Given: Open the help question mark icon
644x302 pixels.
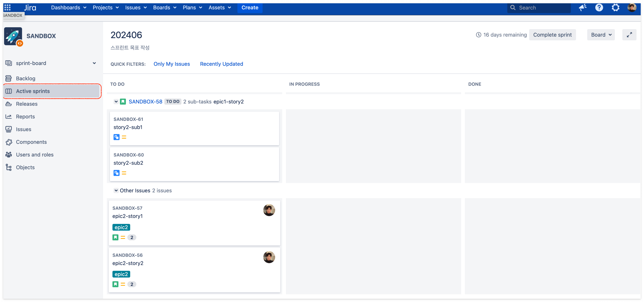Looking at the screenshot, I should click(599, 8).
